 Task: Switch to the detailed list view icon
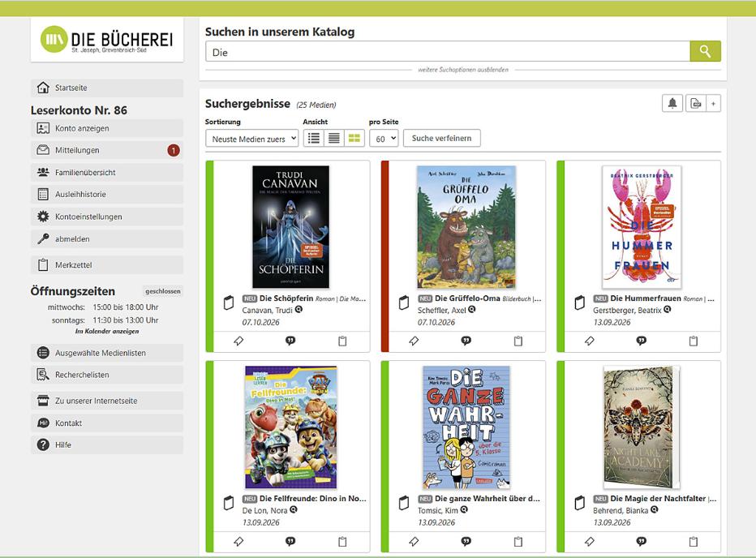click(x=314, y=139)
